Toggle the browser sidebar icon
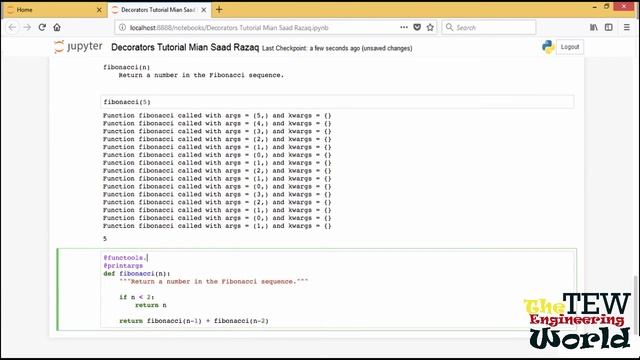 tap(609, 27)
